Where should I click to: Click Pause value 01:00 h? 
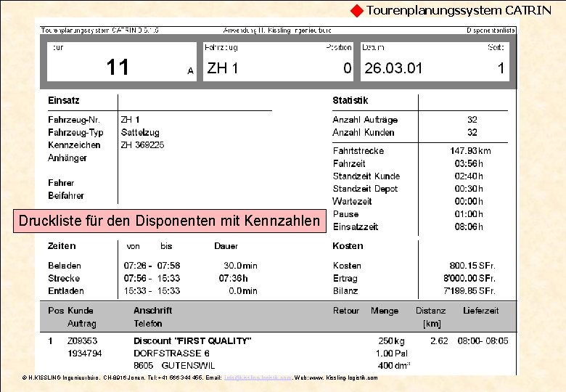coord(469,214)
